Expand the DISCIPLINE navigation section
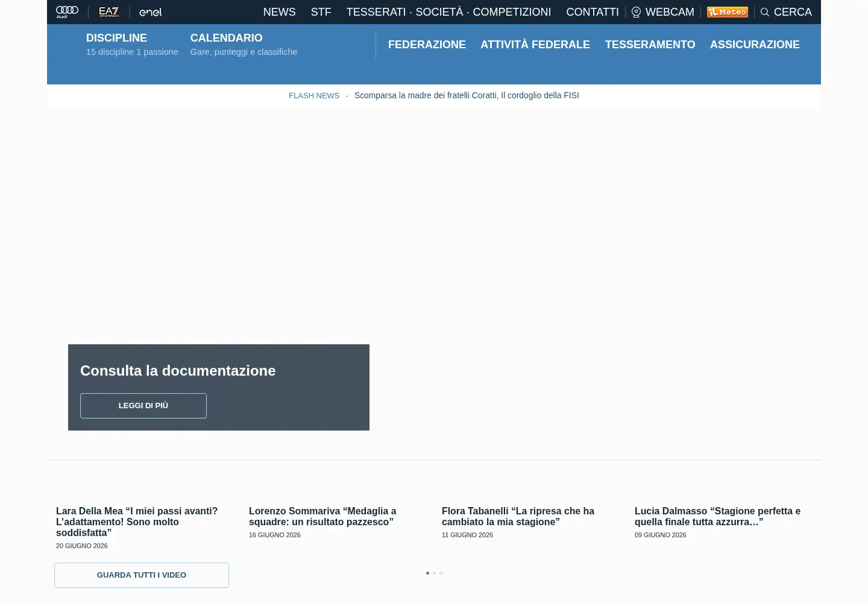 116,38
